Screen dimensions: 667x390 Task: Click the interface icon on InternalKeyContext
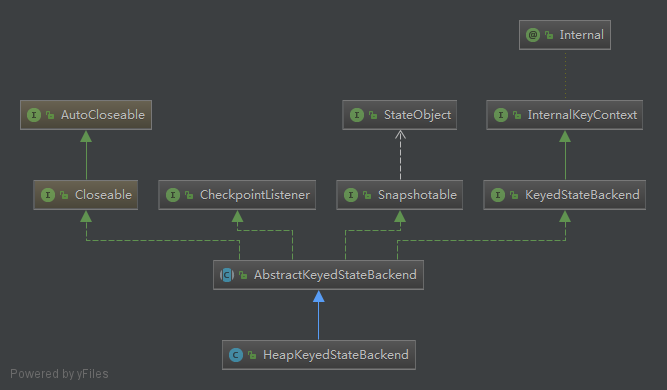[501, 115]
